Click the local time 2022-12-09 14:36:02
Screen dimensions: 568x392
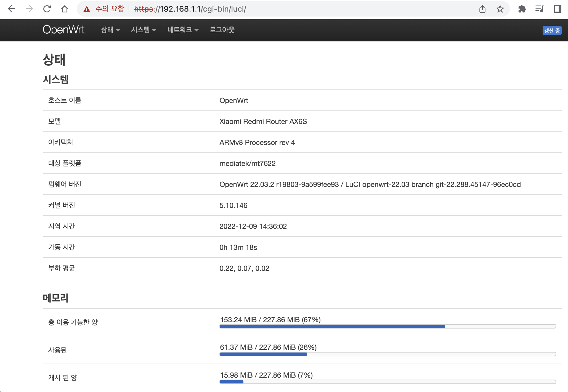(253, 226)
